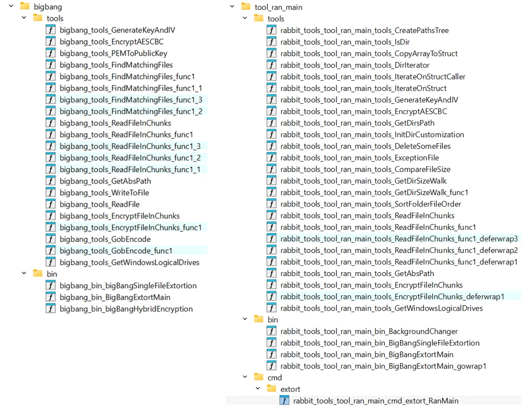532x406 pixels.
Task: Select bigbang_tools_ReadFileInChunks function
Action: click(115, 123)
